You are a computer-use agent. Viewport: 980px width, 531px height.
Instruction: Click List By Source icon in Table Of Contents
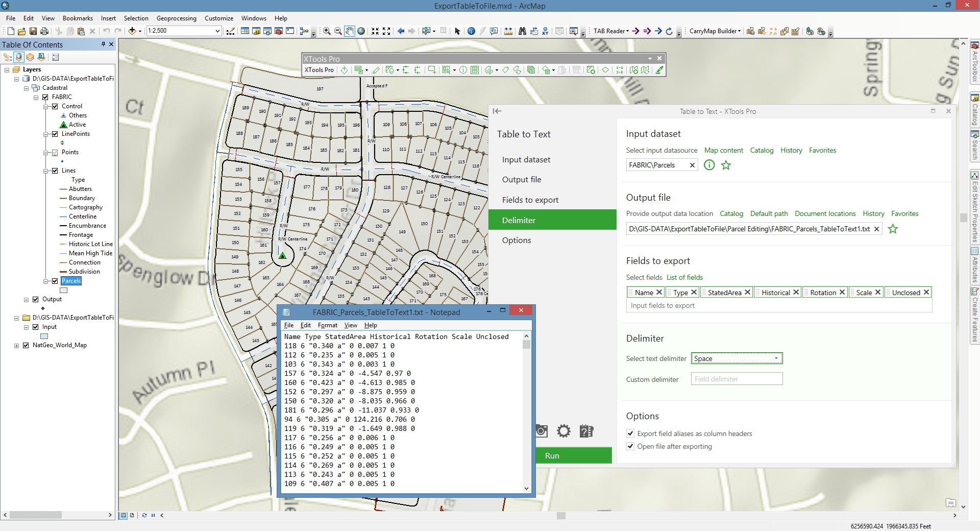pos(19,57)
